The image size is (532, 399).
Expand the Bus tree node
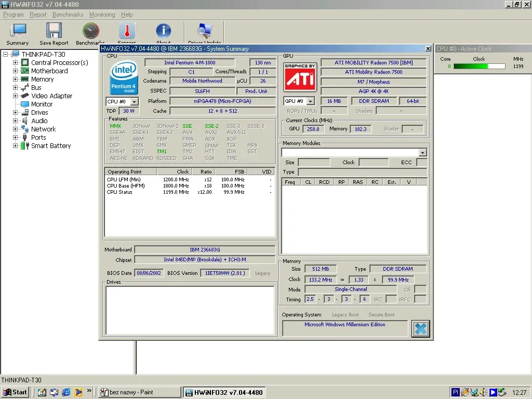click(x=15, y=87)
